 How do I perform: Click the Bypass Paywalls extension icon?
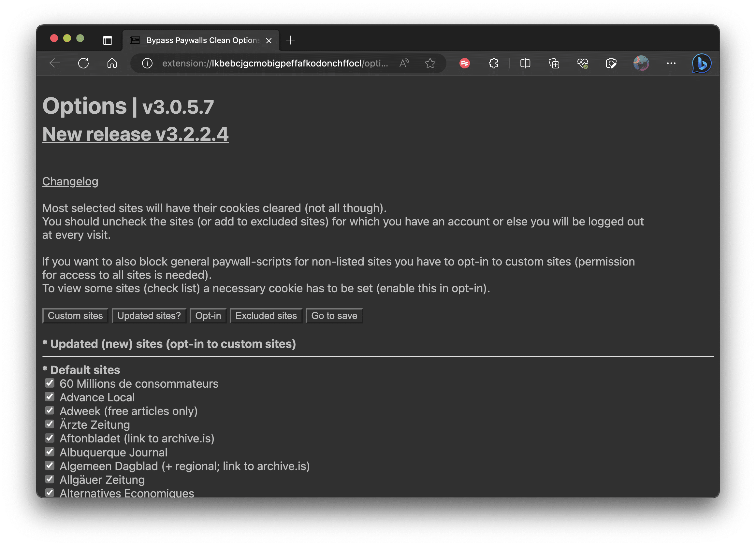tap(465, 63)
